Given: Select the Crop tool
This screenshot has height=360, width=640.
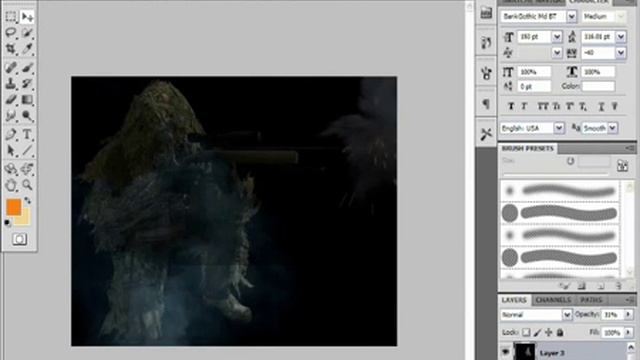Looking at the screenshot, I should (x=11, y=49).
